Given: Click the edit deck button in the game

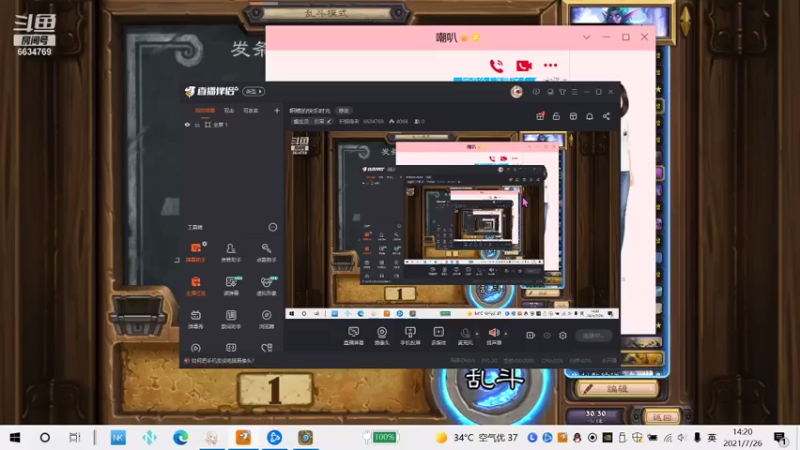Looking at the screenshot, I should tap(617, 389).
